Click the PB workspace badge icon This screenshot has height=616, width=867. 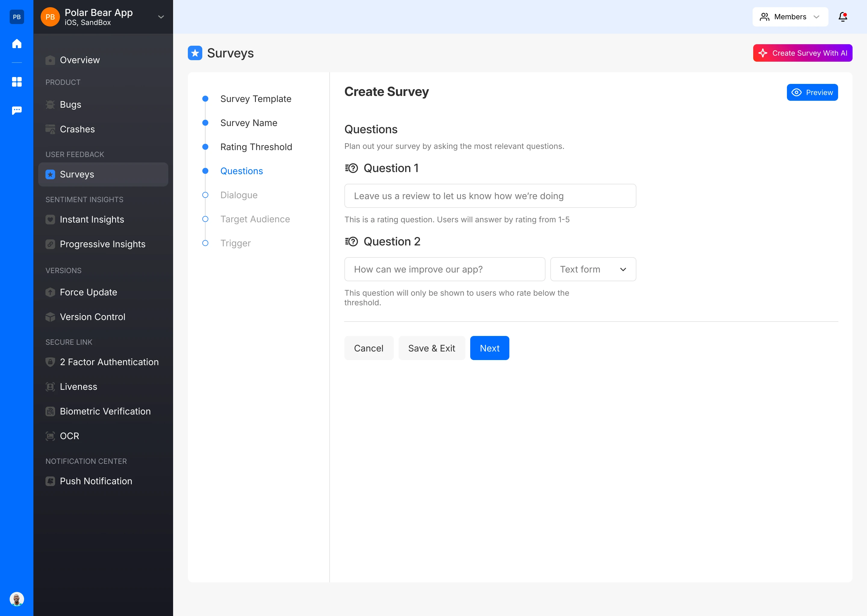pyautogui.click(x=17, y=17)
